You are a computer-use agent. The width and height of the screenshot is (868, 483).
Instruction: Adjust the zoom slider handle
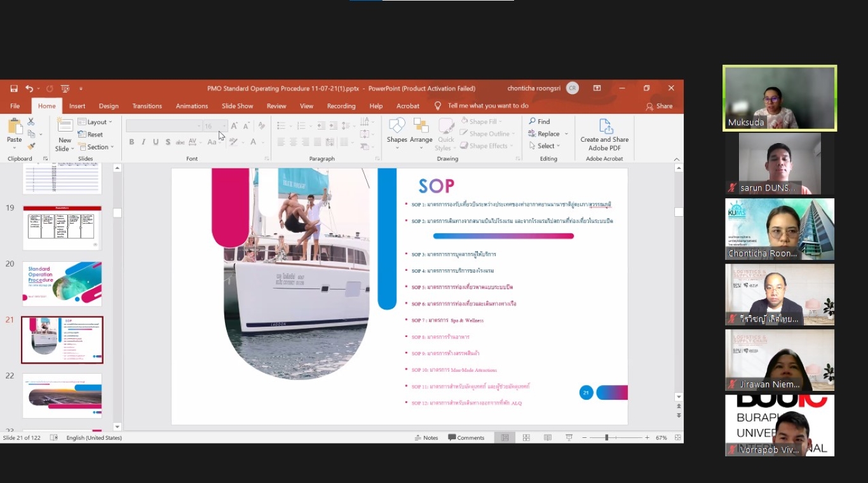click(x=606, y=437)
